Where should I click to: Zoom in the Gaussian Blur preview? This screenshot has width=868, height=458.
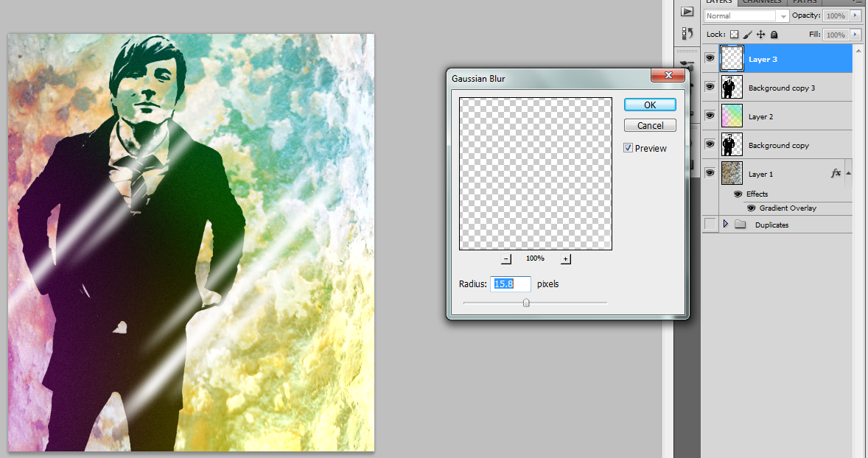point(565,259)
